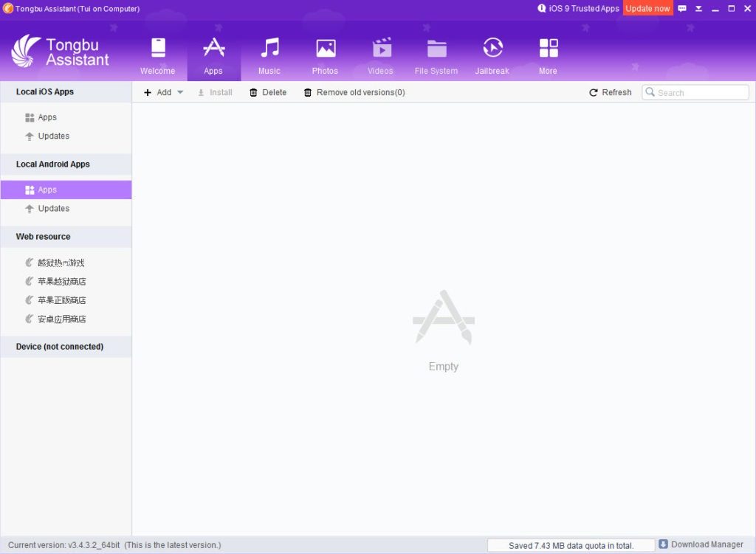Click the Install download arrow icon
This screenshot has height=554, width=756.
[x=201, y=92]
